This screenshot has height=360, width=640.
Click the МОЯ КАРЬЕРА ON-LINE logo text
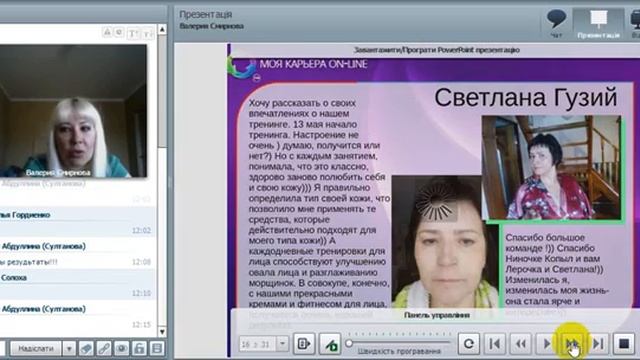click(x=313, y=64)
